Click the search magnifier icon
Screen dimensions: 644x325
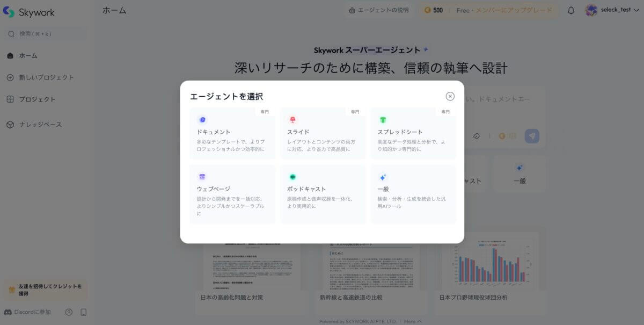tap(11, 34)
